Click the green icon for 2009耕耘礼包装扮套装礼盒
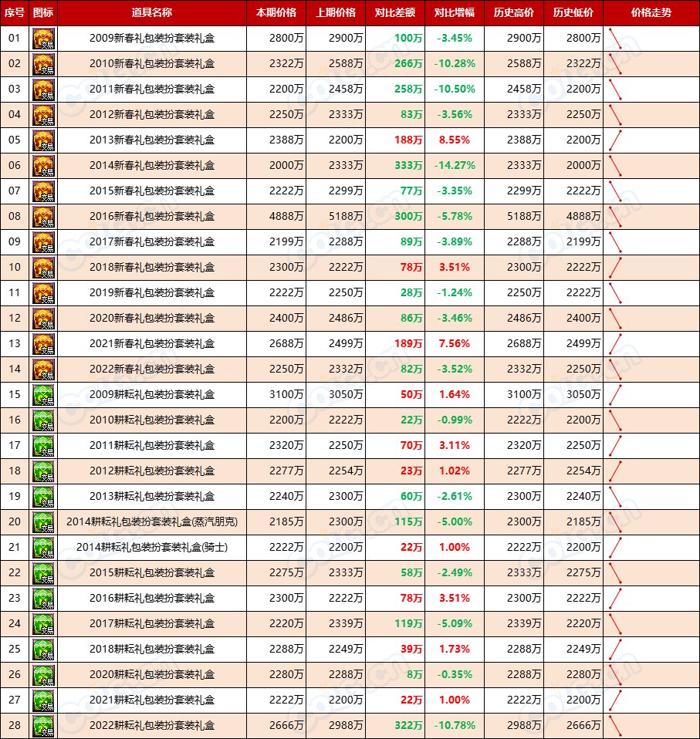700x739 pixels. click(43, 395)
